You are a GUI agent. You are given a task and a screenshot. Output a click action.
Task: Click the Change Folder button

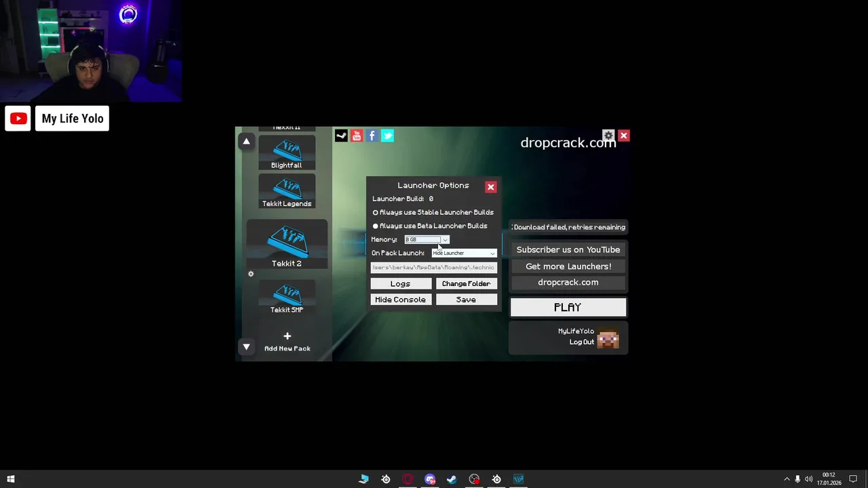(x=466, y=283)
